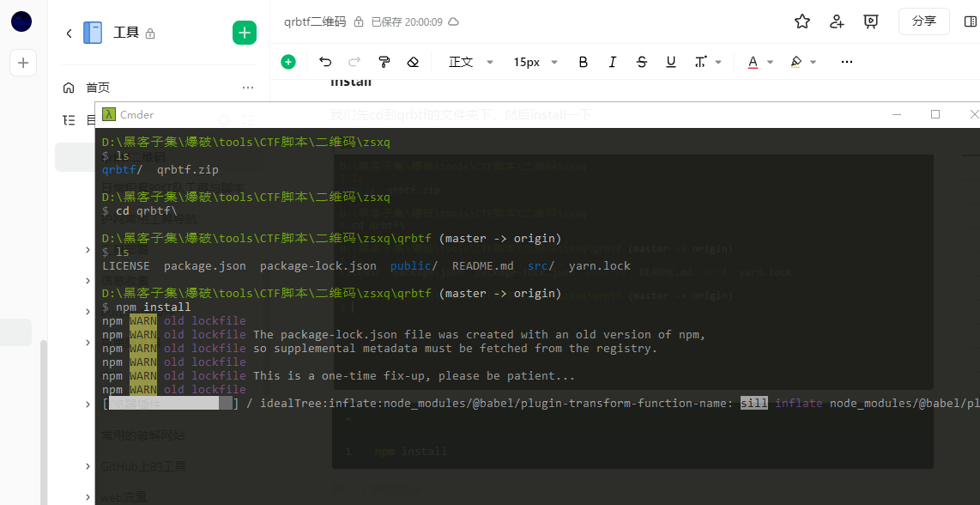Click the public/ directory in Cmder

[414, 266]
